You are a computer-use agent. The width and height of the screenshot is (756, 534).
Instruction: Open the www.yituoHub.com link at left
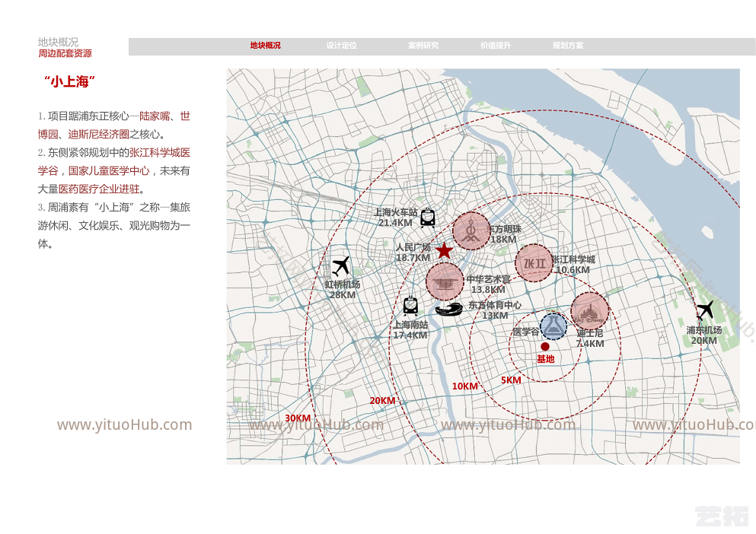pyautogui.click(x=124, y=424)
